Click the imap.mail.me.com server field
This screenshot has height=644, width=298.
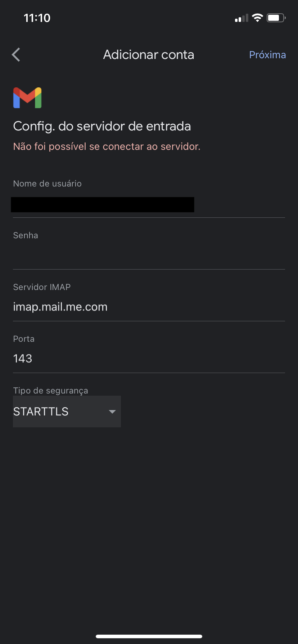point(149,307)
